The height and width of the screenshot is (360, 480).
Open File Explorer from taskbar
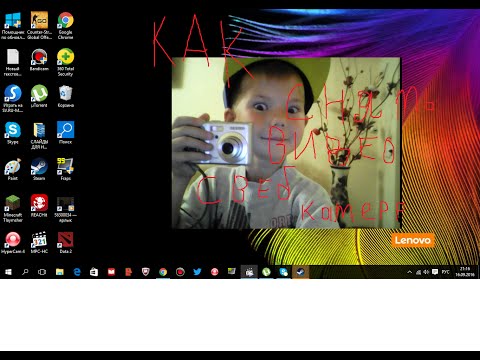coord(60,272)
